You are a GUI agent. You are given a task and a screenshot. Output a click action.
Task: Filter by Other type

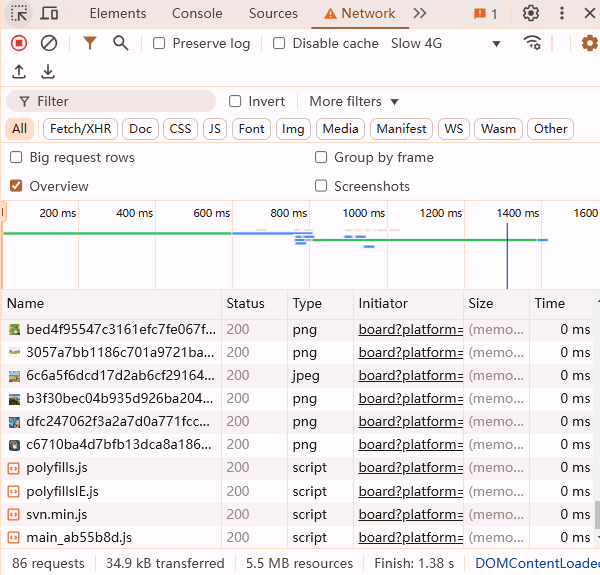pyautogui.click(x=550, y=129)
